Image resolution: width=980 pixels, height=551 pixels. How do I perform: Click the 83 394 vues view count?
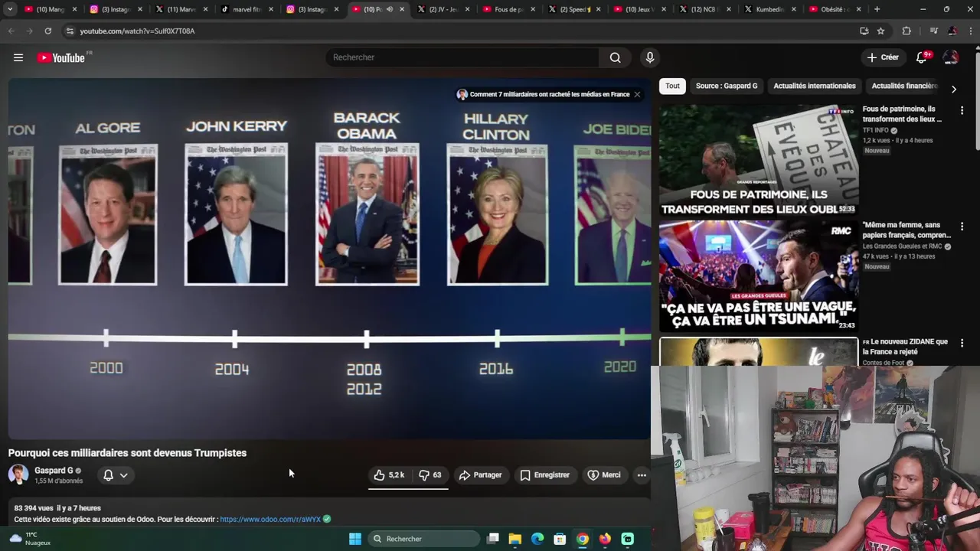pyautogui.click(x=34, y=508)
